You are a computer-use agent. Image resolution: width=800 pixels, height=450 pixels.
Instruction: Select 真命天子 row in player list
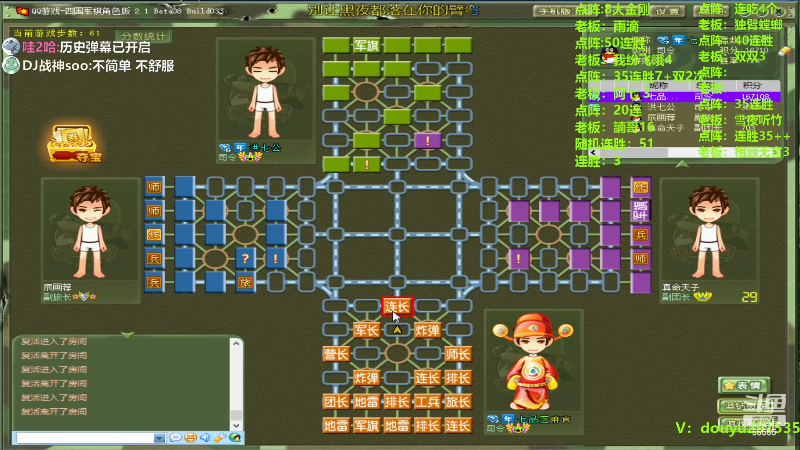pos(684,128)
